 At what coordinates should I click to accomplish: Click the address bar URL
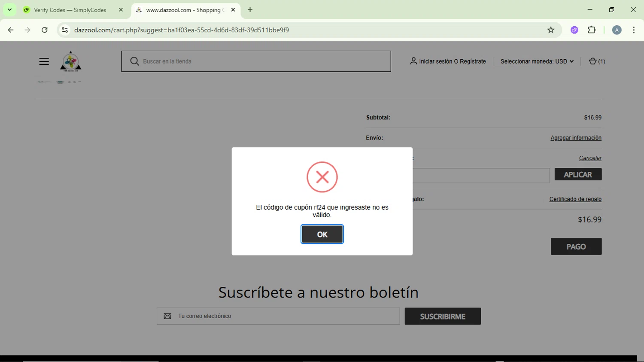click(182, 30)
